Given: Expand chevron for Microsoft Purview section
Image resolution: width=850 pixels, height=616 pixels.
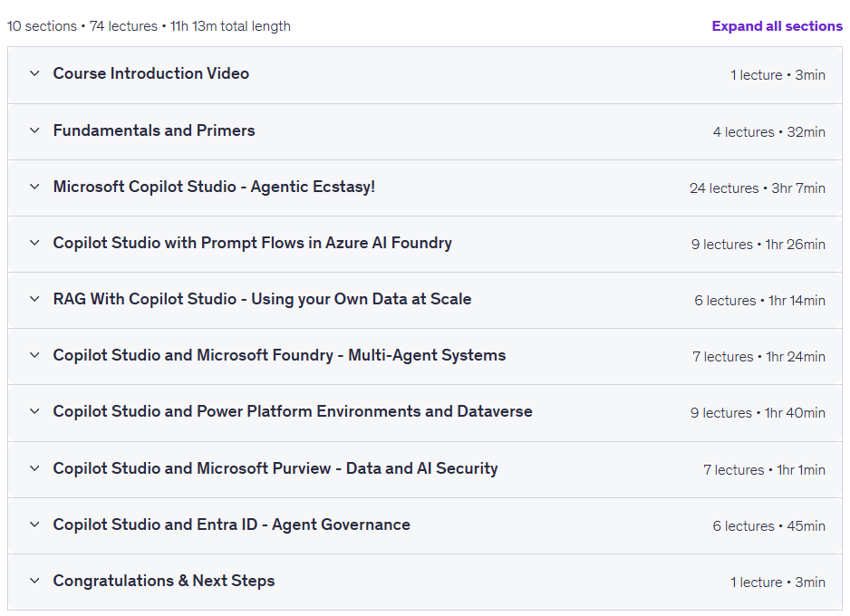Looking at the screenshot, I should (x=34, y=468).
